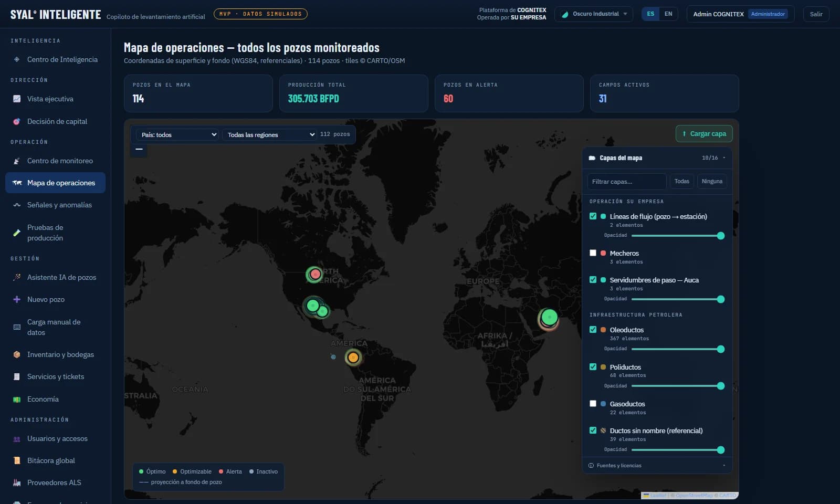Click the Usuarios y accesos icon

[x=17, y=438]
